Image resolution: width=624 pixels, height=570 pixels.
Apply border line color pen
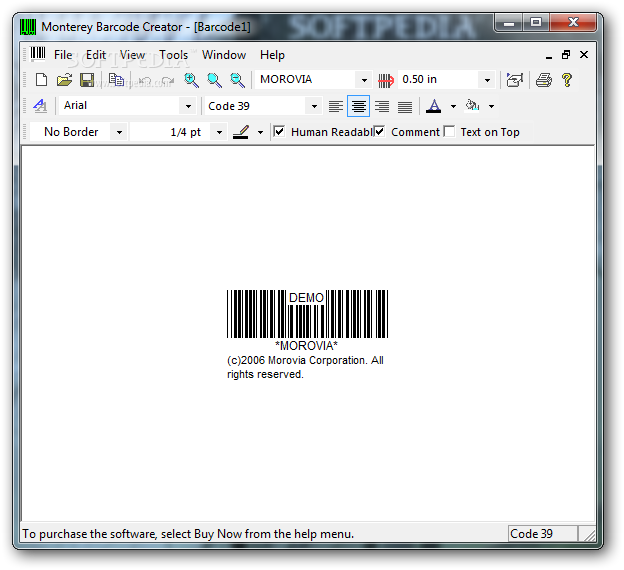(x=241, y=132)
